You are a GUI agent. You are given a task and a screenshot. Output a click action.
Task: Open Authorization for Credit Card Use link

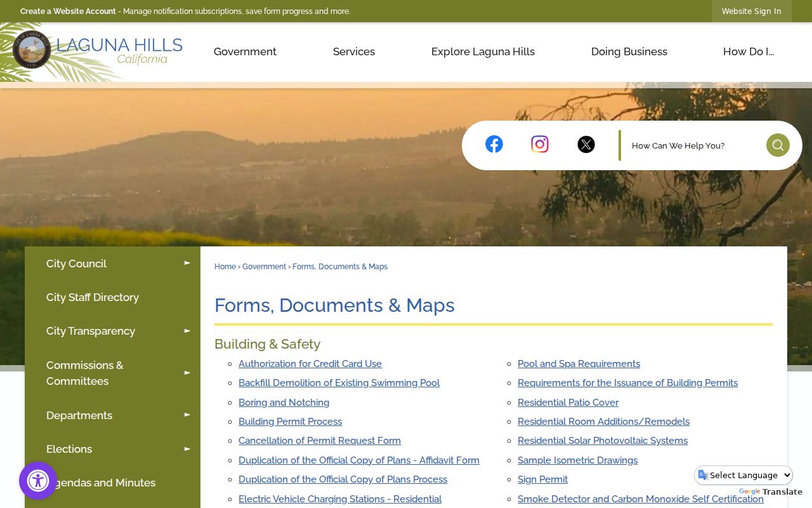310,364
